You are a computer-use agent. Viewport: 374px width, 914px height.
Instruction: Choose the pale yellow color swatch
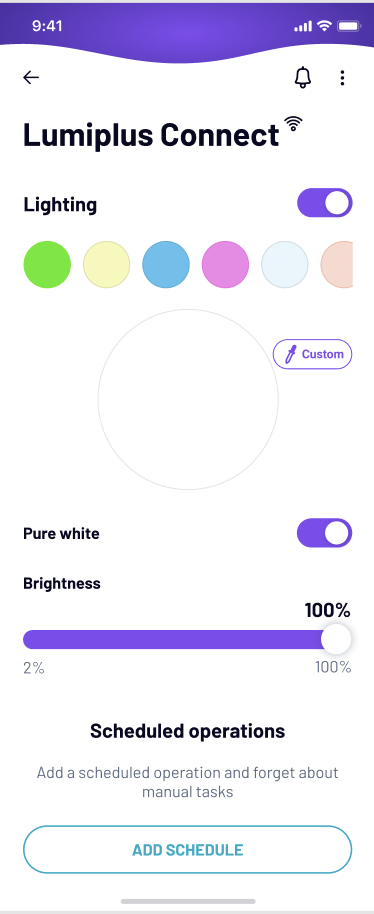[x=107, y=265]
